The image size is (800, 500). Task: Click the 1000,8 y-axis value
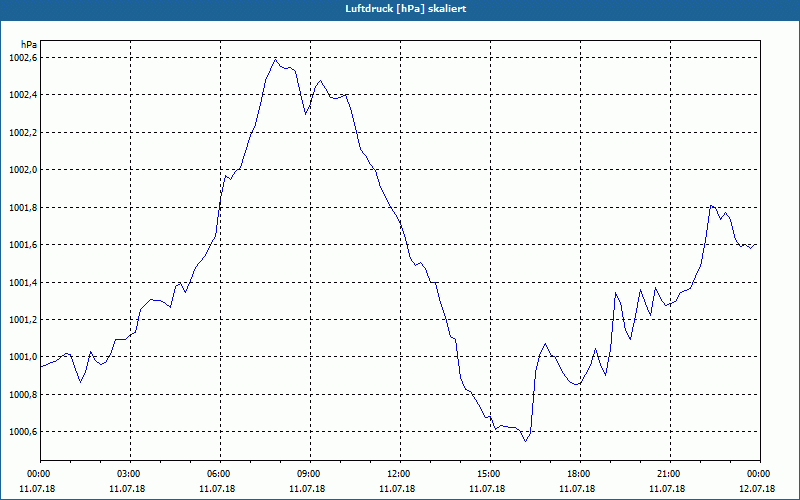pyautogui.click(x=23, y=395)
